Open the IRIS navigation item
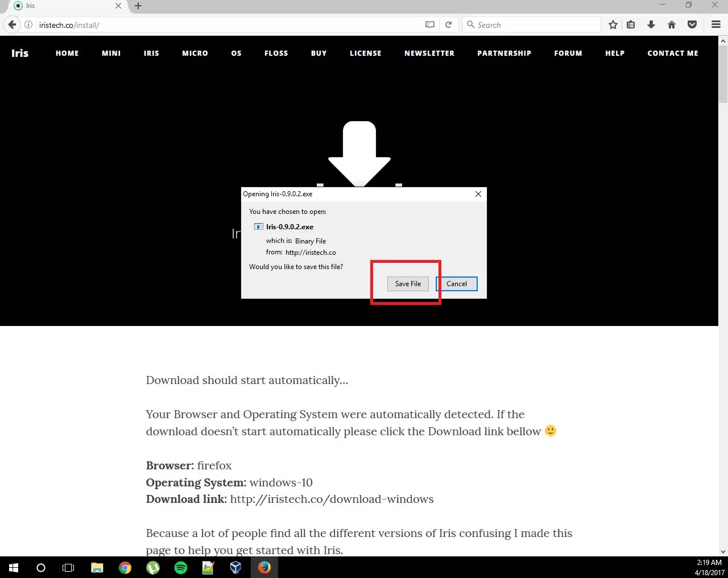 (x=151, y=53)
